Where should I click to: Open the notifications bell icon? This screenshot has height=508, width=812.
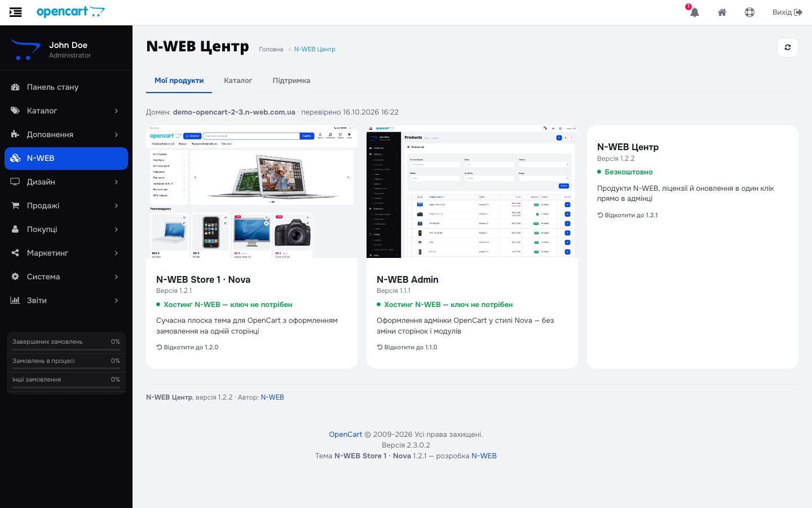click(694, 12)
